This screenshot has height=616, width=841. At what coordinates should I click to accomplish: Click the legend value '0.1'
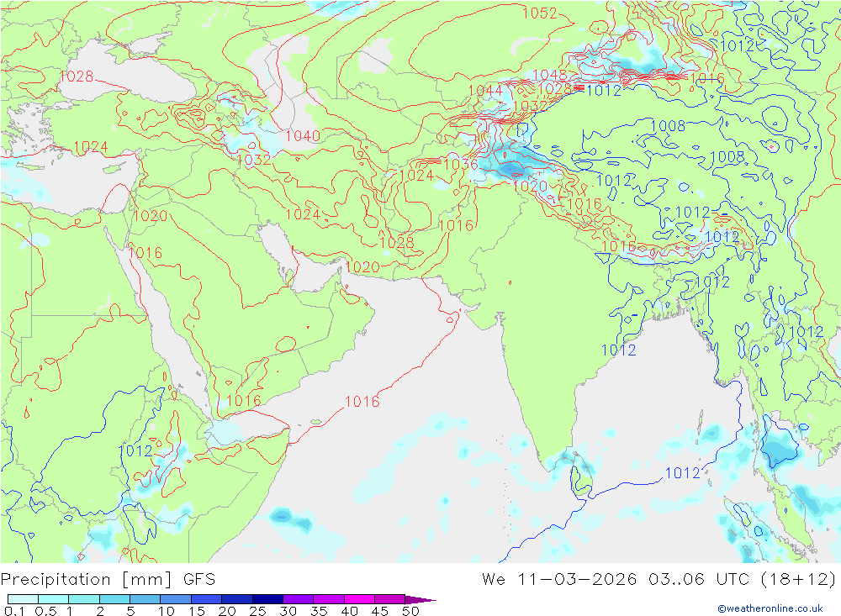(x=14, y=611)
